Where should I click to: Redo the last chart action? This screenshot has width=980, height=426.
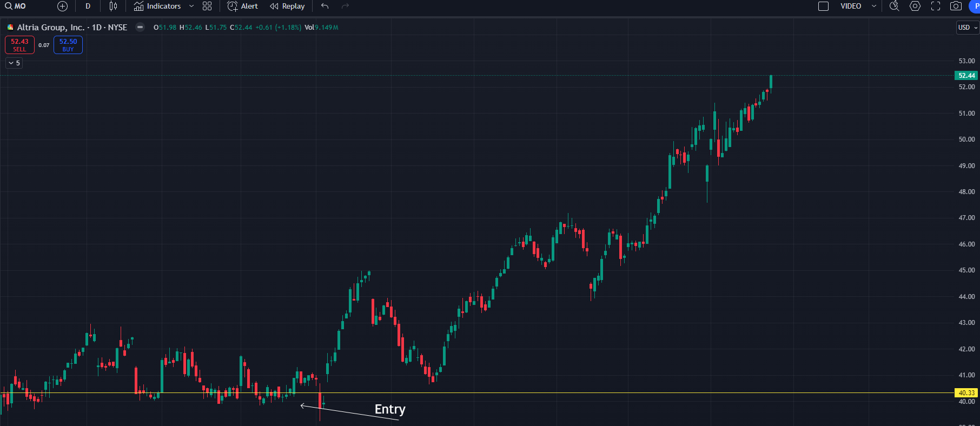click(345, 6)
